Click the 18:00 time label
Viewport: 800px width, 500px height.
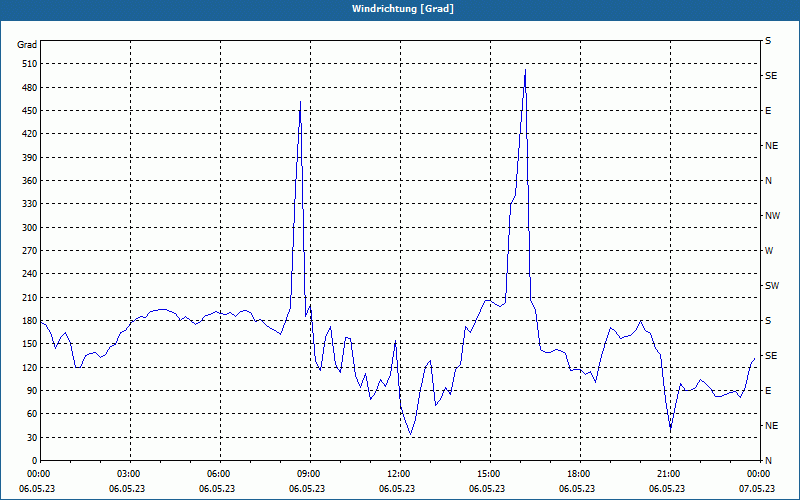pyautogui.click(x=580, y=473)
